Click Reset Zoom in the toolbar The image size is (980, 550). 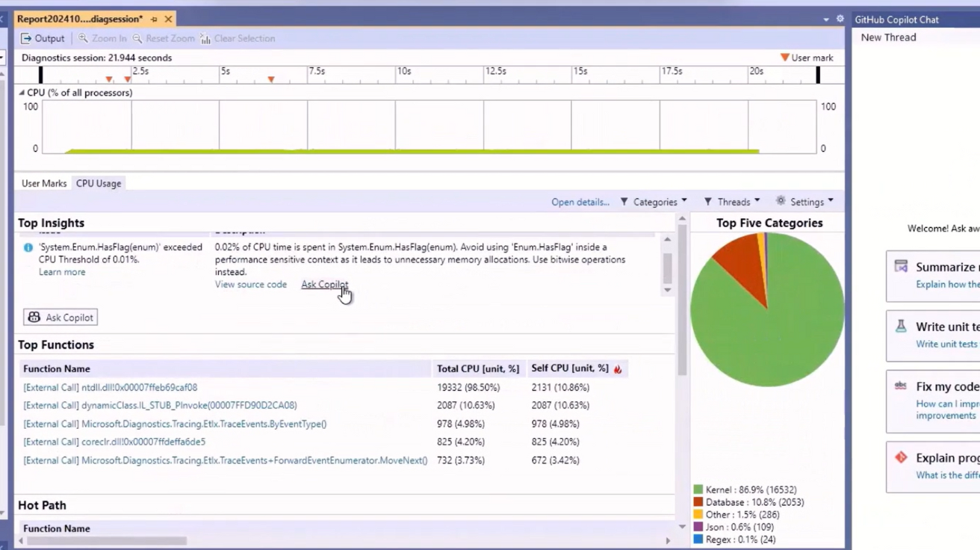tap(164, 38)
